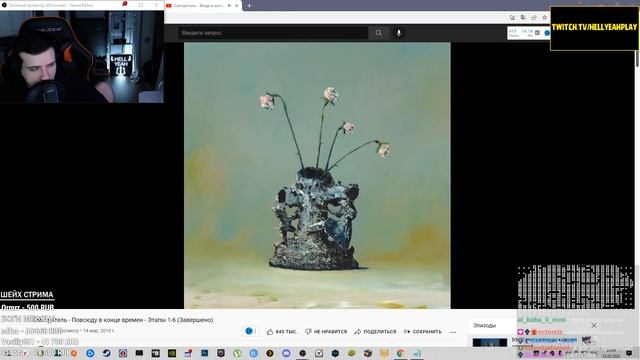Screen dimensions: 640x360
Task: Activate voice search microphone icon
Action: (399, 33)
